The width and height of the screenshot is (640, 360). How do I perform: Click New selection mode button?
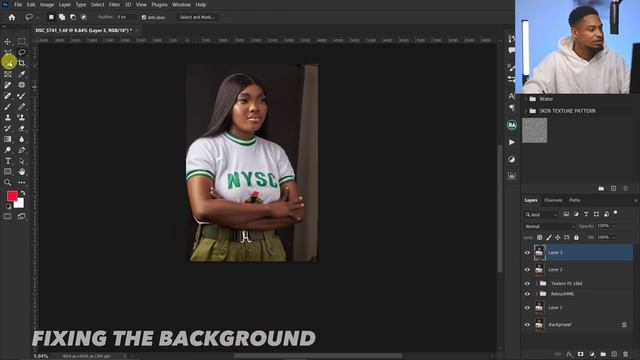point(51,17)
